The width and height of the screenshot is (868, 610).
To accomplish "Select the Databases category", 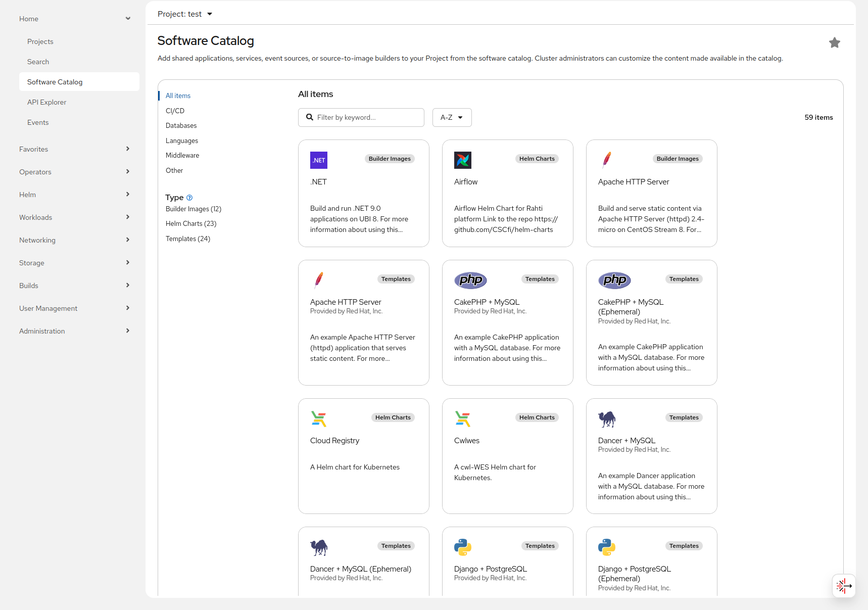I will tap(181, 125).
